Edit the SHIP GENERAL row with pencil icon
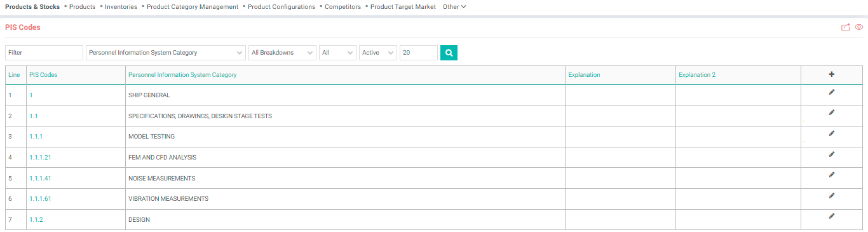This screenshot has height=232, width=868. (832, 92)
